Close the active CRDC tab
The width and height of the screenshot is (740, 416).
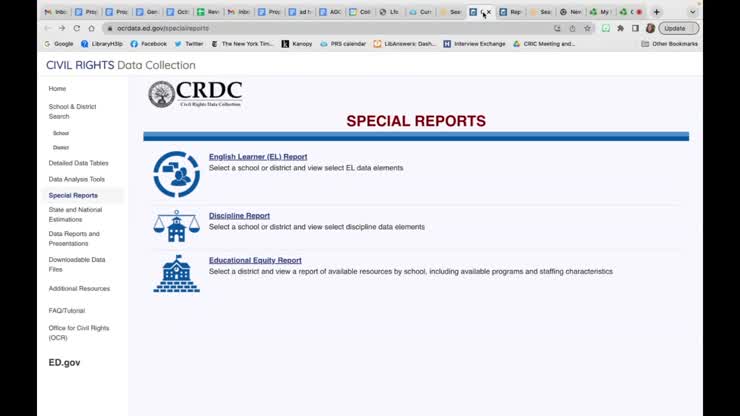pos(489,12)
